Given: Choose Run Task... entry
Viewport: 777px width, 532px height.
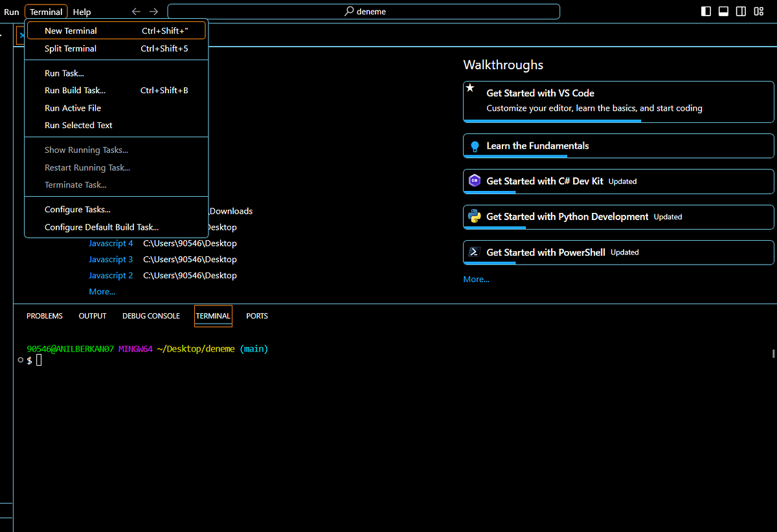Looking at the screenshot, I should [x=117, y=73].
